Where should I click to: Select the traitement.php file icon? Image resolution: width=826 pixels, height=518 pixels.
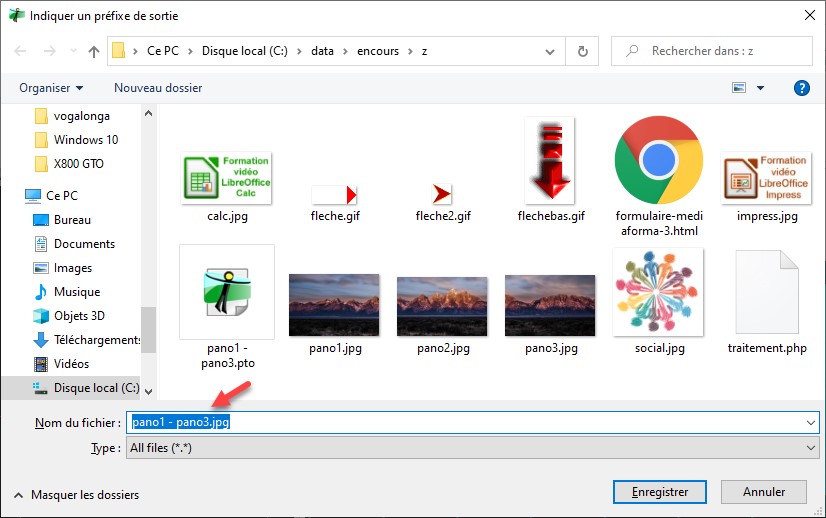(767, 292)
